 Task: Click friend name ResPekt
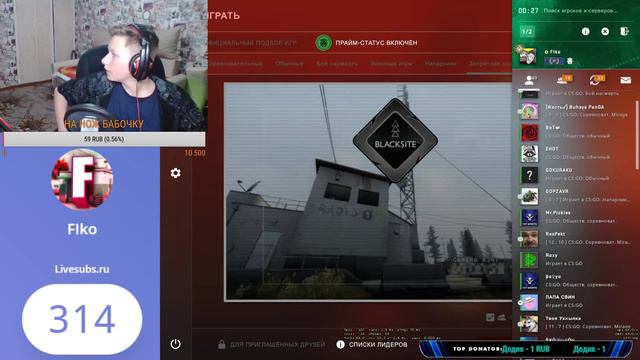[555, 233]
